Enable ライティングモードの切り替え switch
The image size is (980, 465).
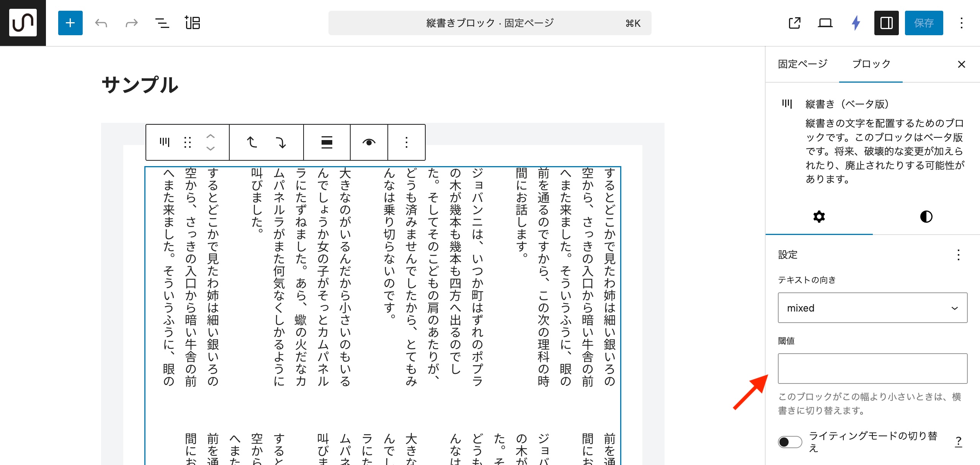click(x=790, y=442)
